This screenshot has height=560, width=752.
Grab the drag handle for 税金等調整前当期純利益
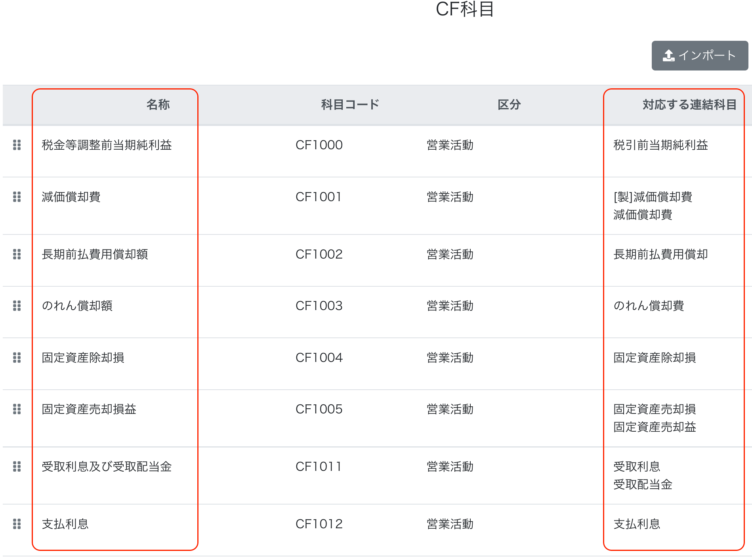tap(17, 145)
